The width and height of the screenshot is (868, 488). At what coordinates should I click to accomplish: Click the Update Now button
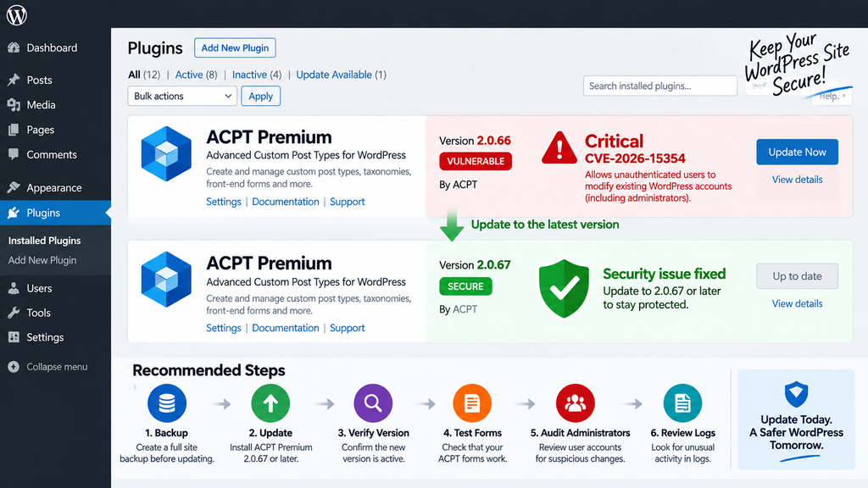[x=797, y=152]
